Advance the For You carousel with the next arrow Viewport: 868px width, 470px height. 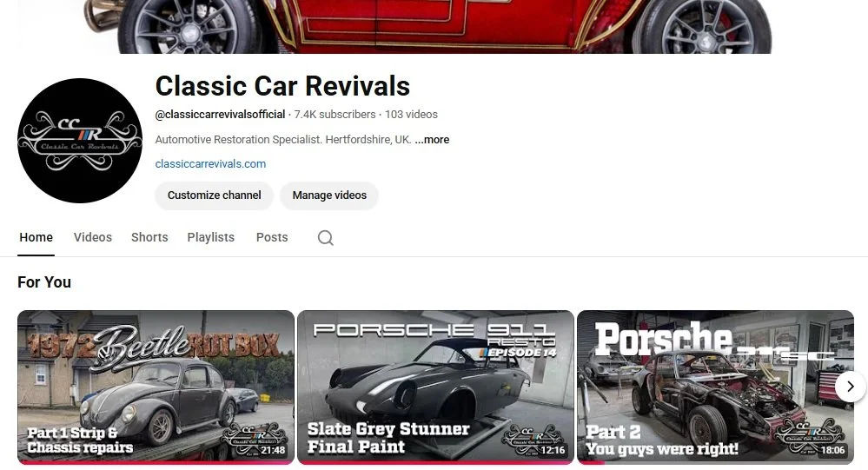pos(851,387)
